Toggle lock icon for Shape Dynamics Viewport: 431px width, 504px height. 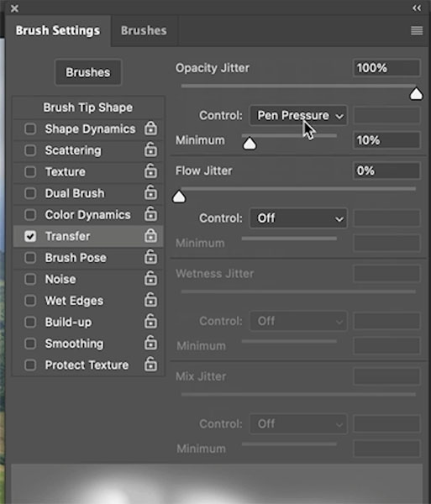(150, 129)
